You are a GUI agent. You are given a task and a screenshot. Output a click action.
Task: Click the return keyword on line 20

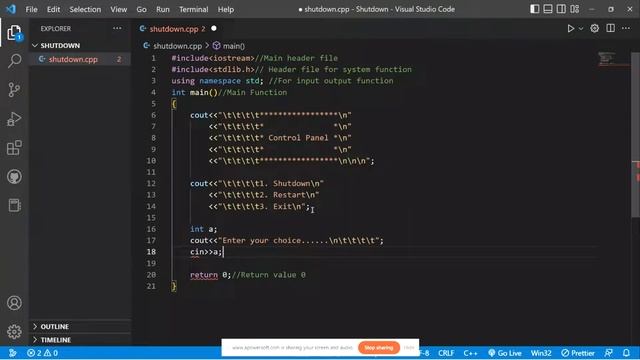[x=204, y=275]
